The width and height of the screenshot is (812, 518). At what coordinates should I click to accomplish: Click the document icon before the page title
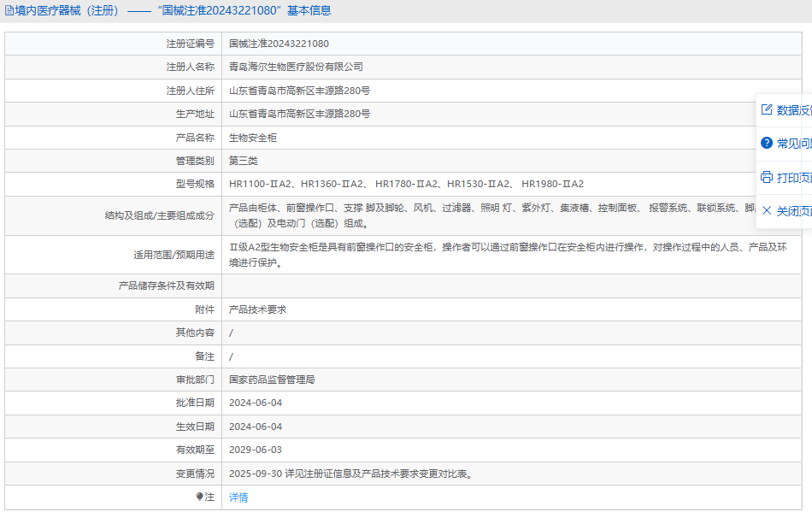(x=9, y=10)
